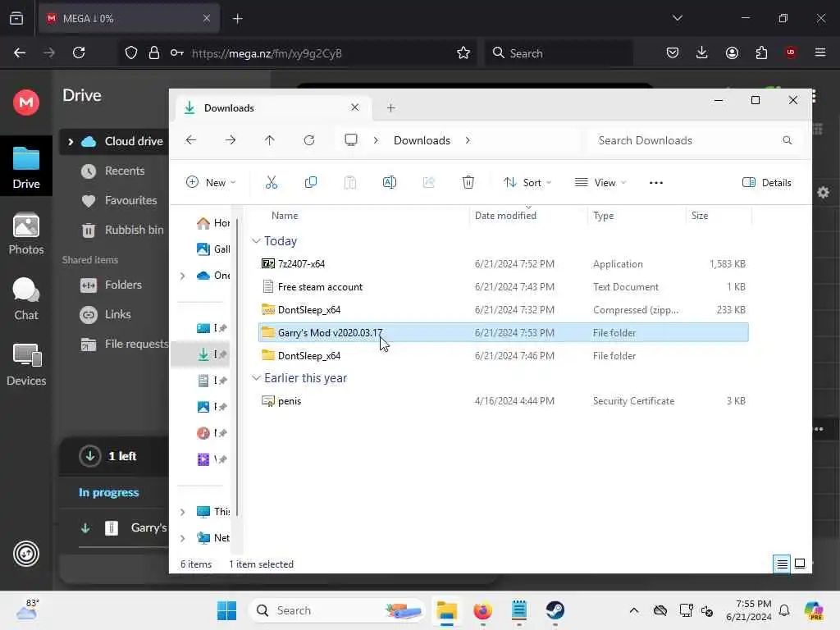Go forward in File Explorer
840x630 pixels.
(x=231, y=140)
